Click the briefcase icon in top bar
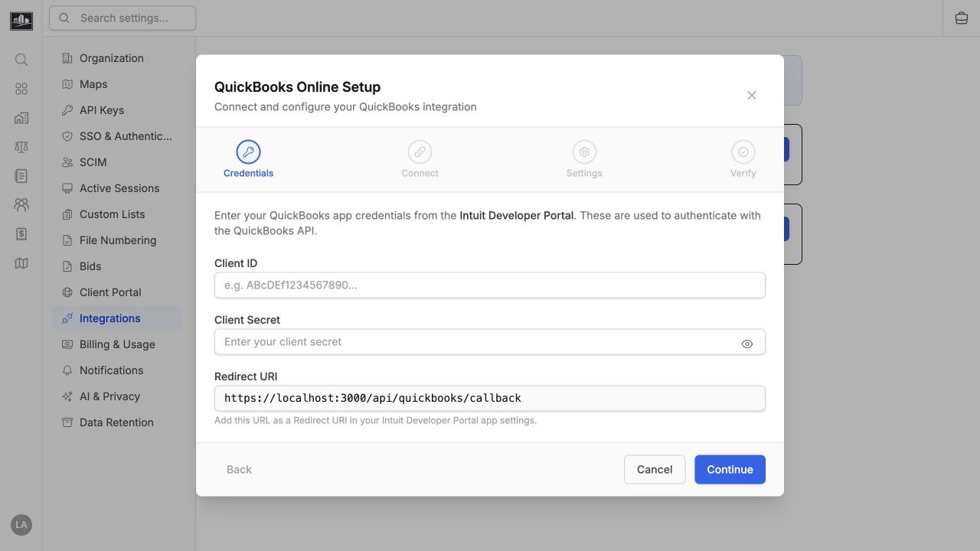The height and width of the screenshot is (551, 980). pyautogui.click(x=962, y=18)
